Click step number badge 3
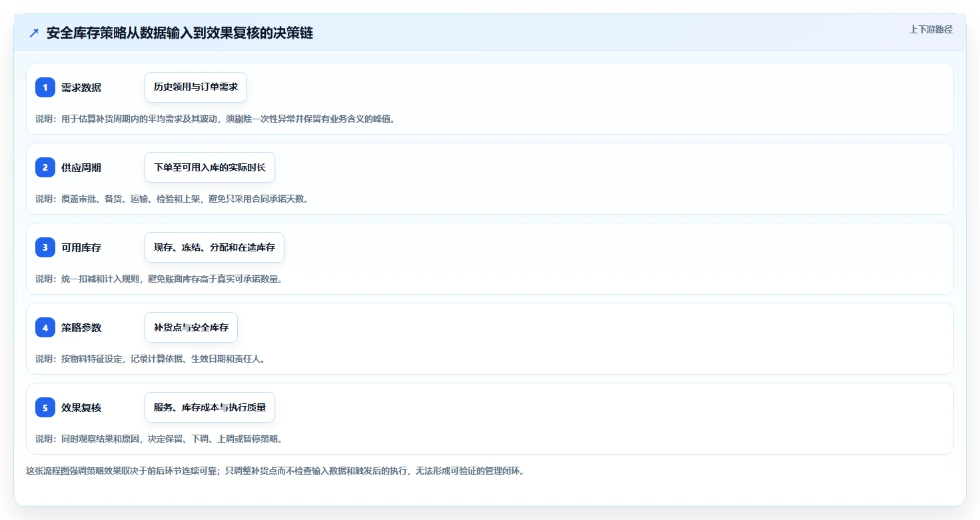Image resolution: width=980 pixels, height=520 pixels. click(x=45, y=247)
